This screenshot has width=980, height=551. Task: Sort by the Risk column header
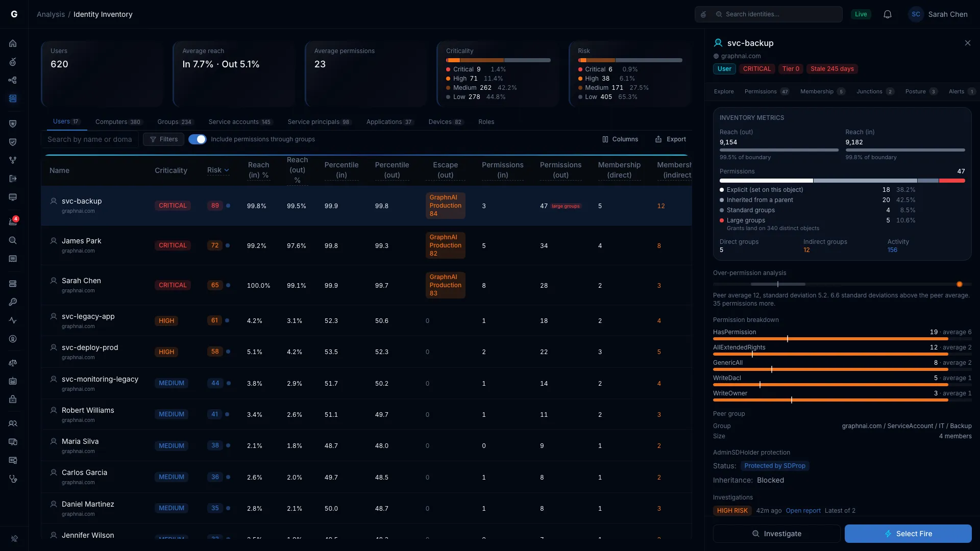point(218,170)
